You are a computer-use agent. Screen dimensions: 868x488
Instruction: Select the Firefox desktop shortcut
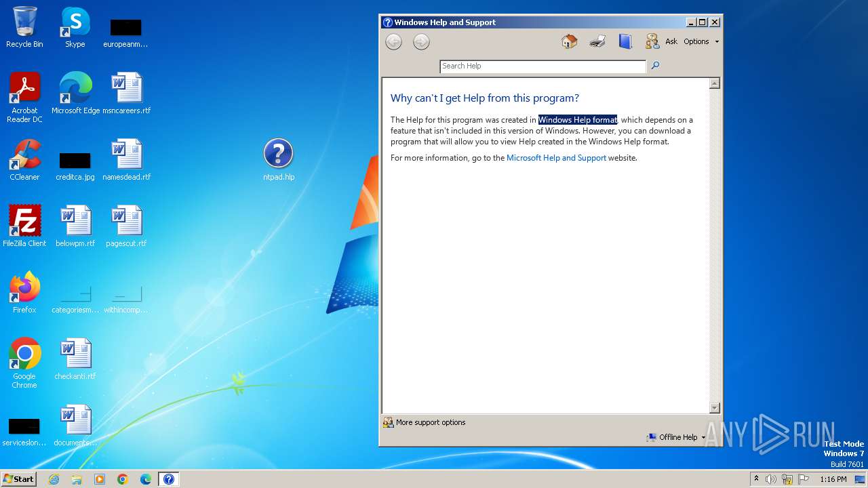24,293
